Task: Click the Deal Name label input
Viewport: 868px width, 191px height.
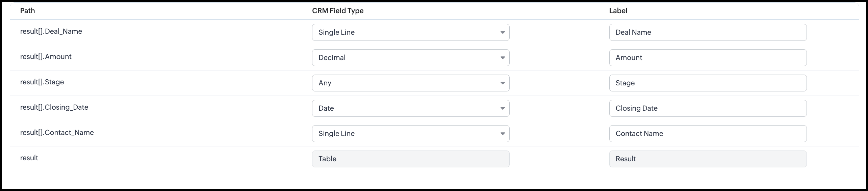Action: pyautogui.click(x=708, y=32)
